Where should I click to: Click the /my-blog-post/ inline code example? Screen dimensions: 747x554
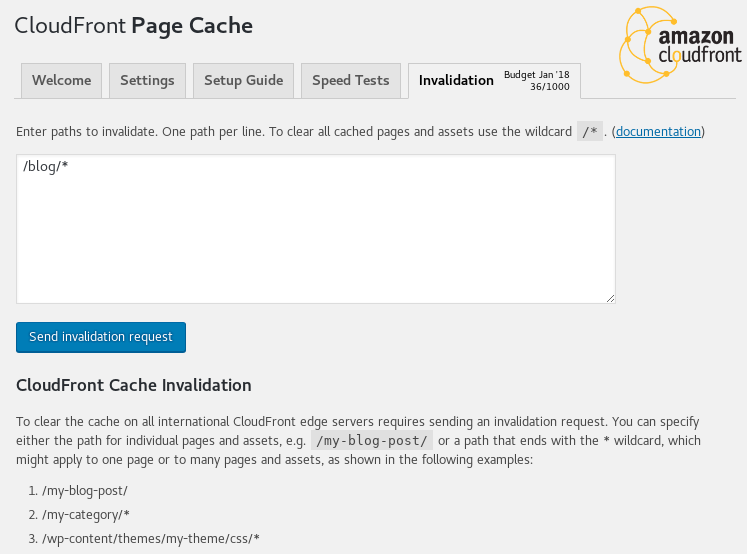click(x=372, y=440)
